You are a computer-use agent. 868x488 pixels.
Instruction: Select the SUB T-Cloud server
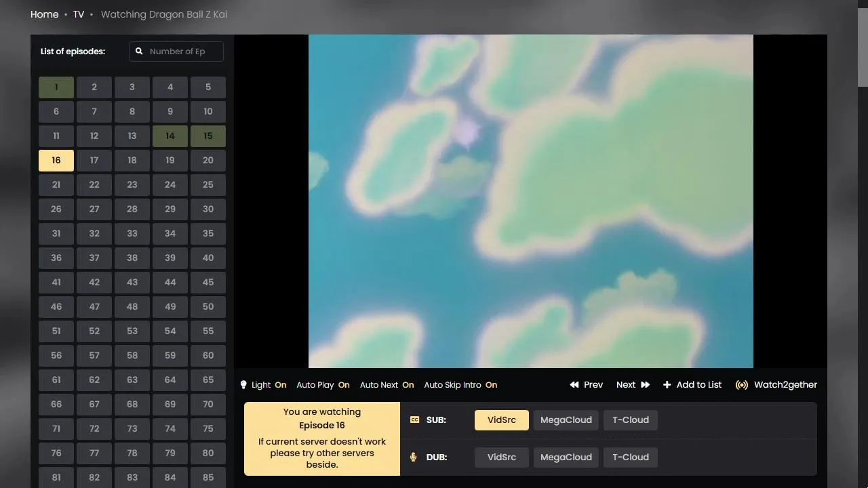[631, 420]
